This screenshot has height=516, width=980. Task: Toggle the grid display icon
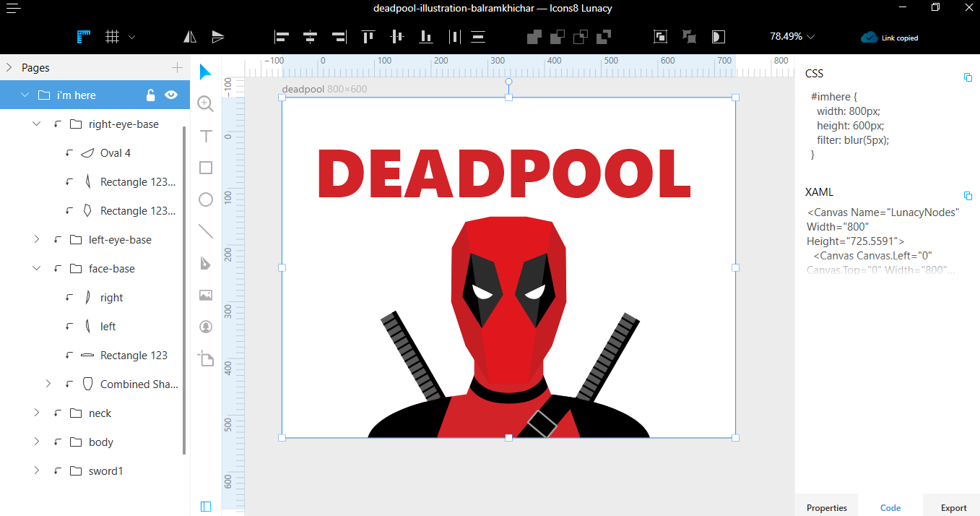coord(112,37)
